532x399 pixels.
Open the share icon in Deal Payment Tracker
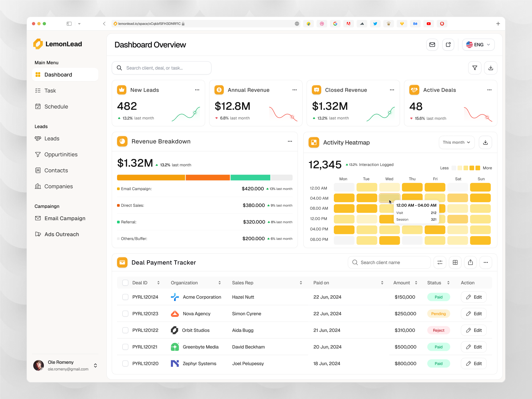click(x=470, y=262)
